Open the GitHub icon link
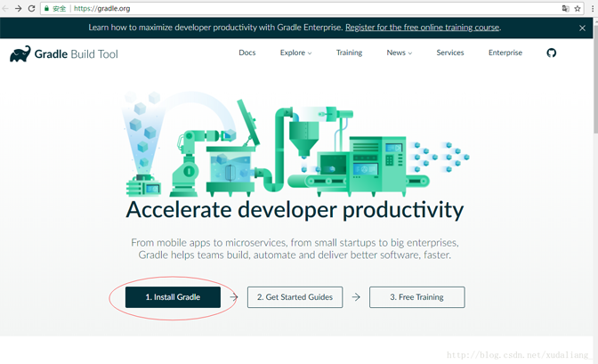This screenshot has height=364, width=598. [551, 53]
